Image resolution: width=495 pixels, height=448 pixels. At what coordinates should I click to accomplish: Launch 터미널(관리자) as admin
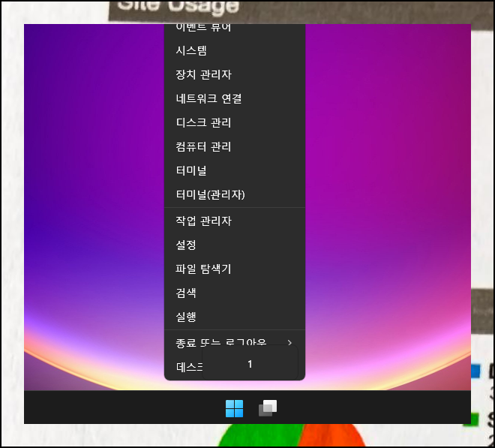point(235,194)
